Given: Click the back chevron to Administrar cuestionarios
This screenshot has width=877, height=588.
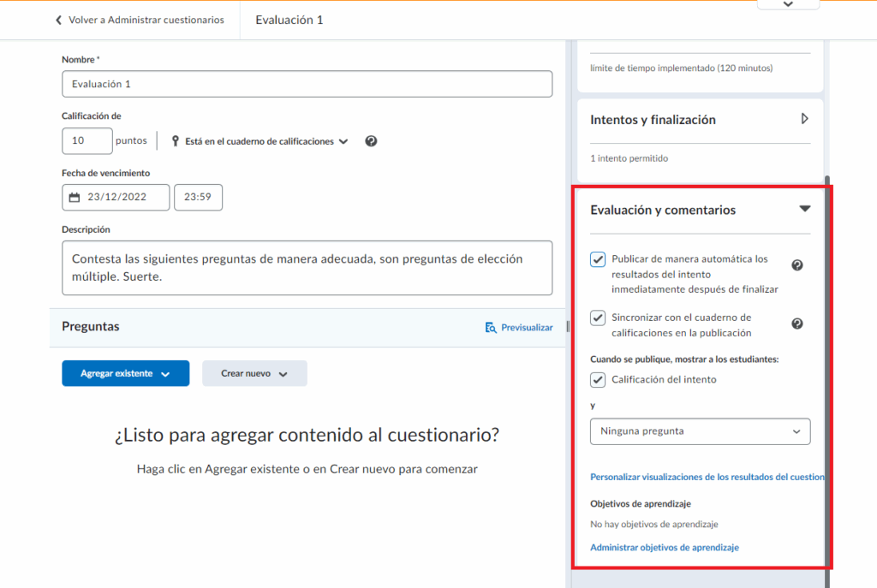Looking at the screenshot, I should [59, 20].
